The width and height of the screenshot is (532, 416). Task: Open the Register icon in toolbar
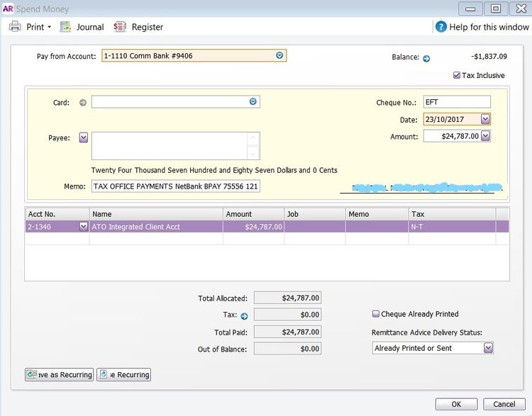pos(121,27)
